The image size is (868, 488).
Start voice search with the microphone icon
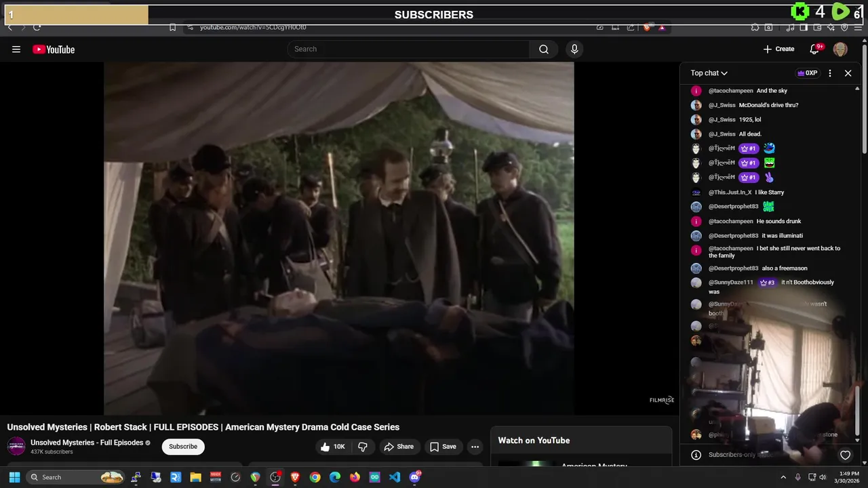tap(574, 49)
